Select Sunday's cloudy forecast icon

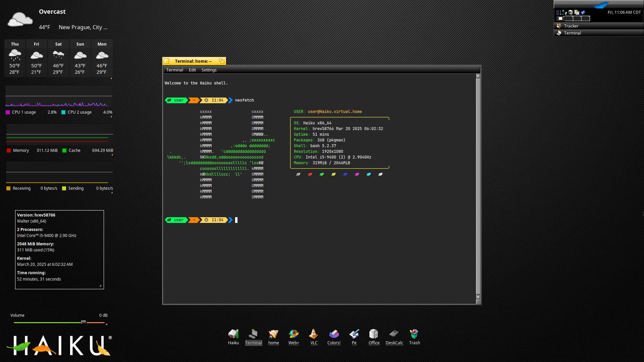80,55
